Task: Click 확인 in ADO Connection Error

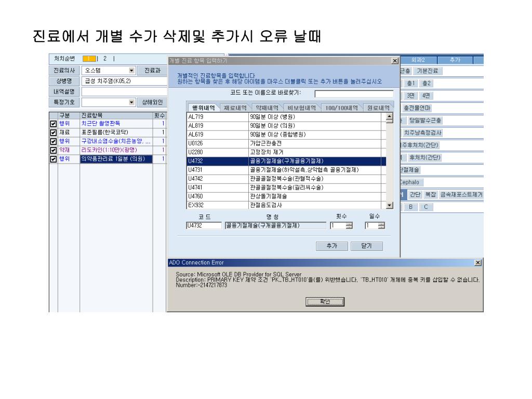Action: 325,302
